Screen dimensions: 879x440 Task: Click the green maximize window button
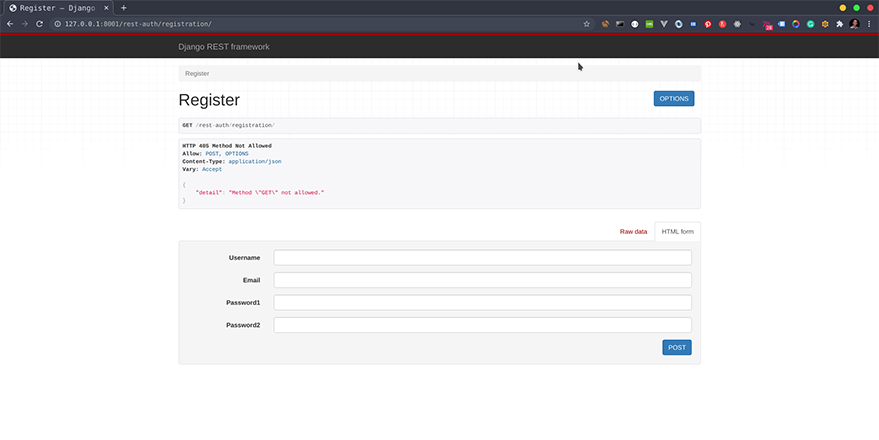tap(857, 8)
